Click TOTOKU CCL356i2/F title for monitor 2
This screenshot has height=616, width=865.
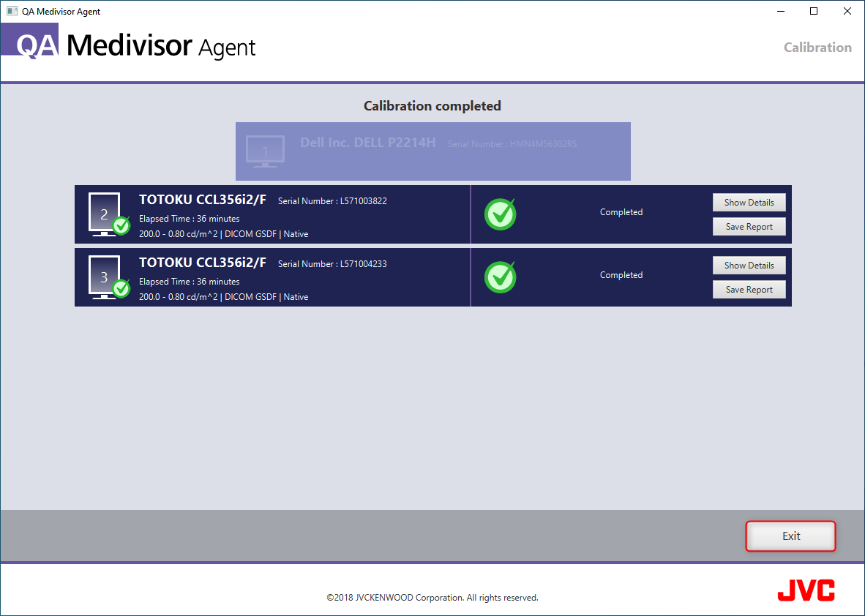point(203,200)
